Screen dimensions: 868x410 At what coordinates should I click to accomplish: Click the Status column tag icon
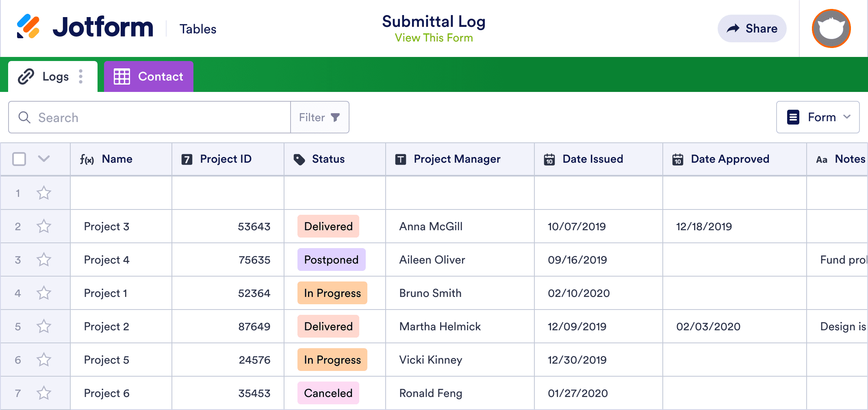click(x=299, y=159)
